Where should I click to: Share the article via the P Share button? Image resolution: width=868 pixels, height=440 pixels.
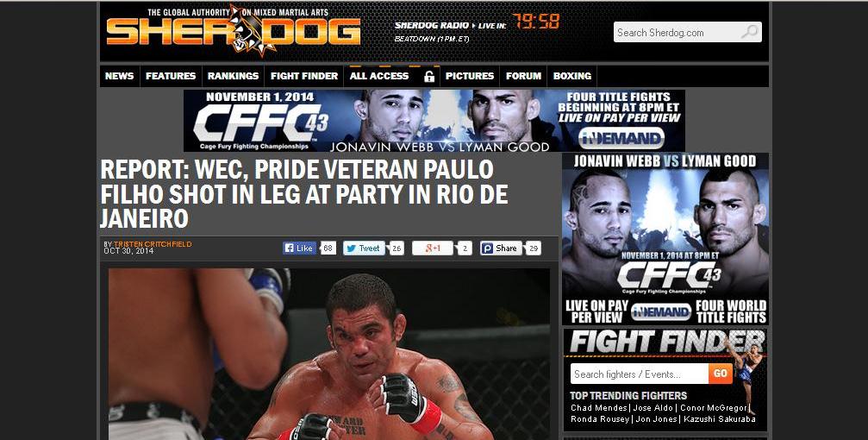coord(501,248)
